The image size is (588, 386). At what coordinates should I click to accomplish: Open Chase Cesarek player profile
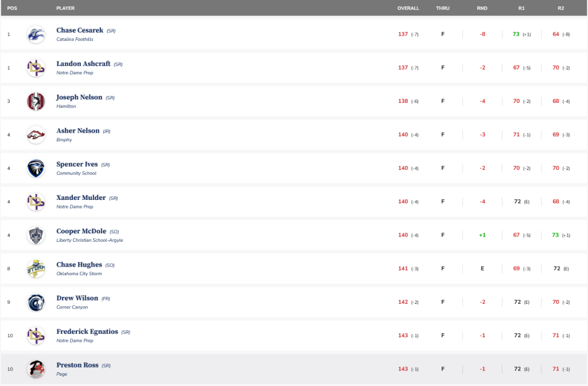tap(79, 30)
